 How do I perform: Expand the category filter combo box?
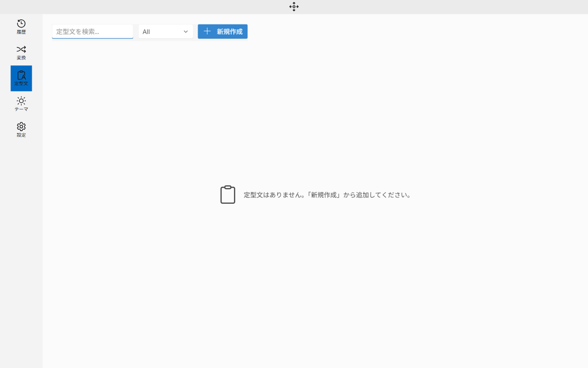166,31
